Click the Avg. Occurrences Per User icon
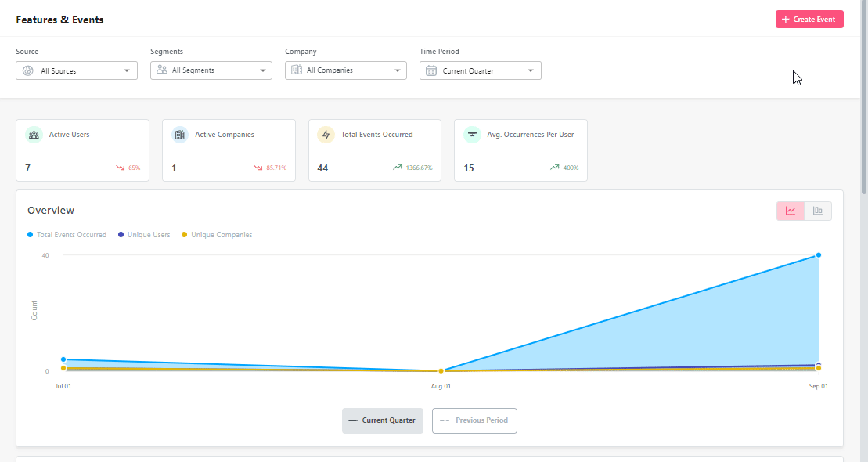The height and width of the screenshot is (462, 868). pos(472,134)
